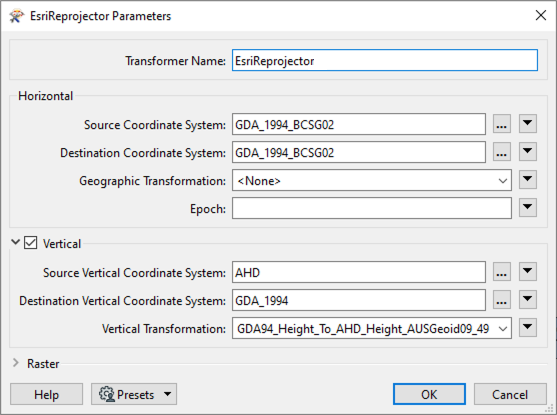557x415 pixels.
Task: Click the Help button
Action: 47,394
